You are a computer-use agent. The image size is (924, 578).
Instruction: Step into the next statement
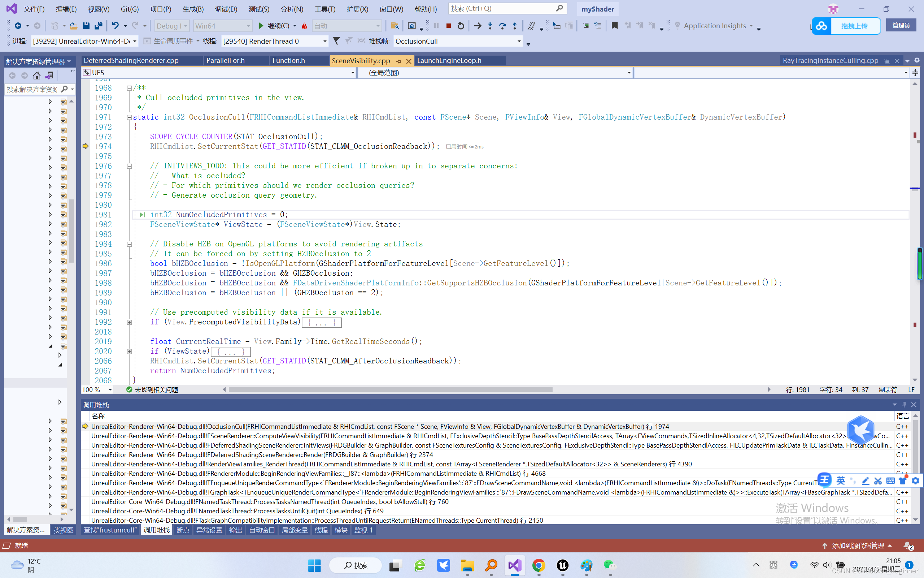[x=490, y=26]
